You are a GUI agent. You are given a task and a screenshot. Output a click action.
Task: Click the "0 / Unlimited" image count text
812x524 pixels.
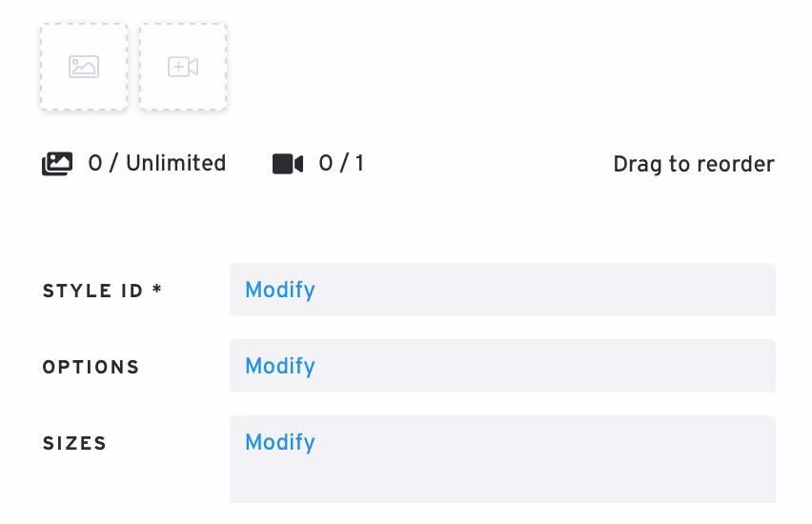click(x=157, y=163)
